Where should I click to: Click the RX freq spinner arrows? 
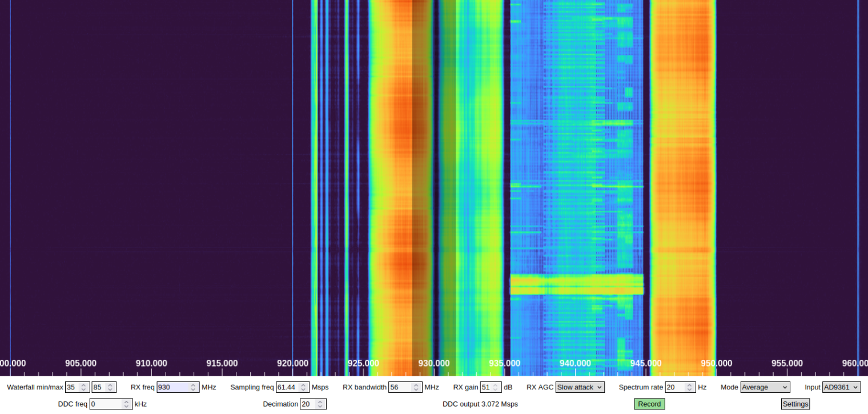[x=194, y=387]
